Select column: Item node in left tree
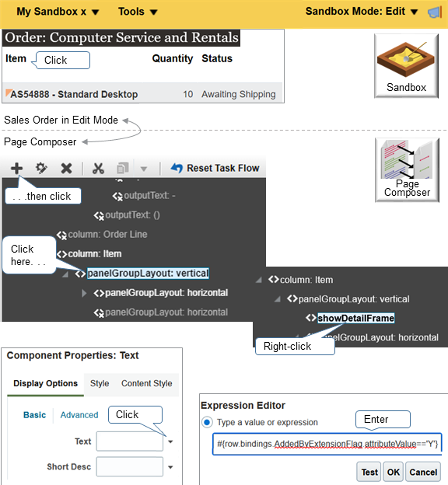The image size is (448, 485). pyautogui.click(x=95, y=254)
